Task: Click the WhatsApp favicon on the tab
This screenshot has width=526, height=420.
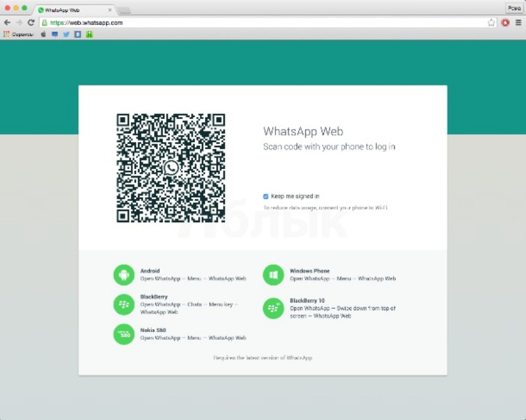Action: click(41, 10)
